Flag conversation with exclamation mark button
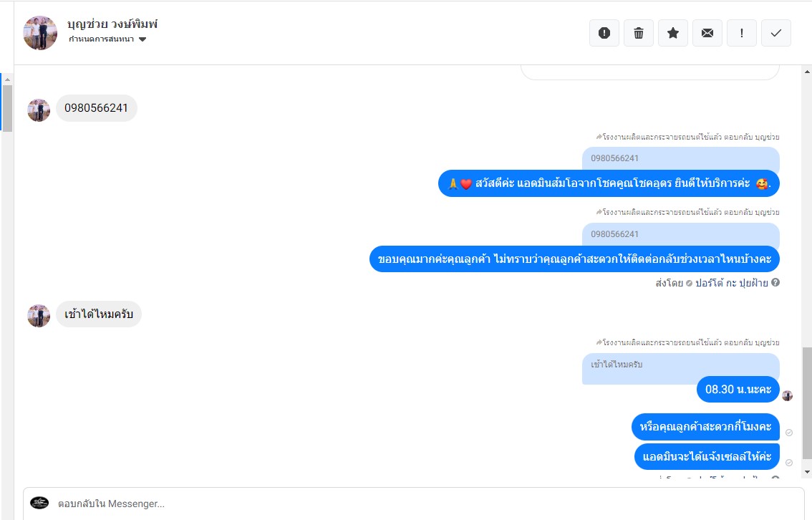Image resolution: width=812 pixels, height=520 pixels. tap(742, 33)
